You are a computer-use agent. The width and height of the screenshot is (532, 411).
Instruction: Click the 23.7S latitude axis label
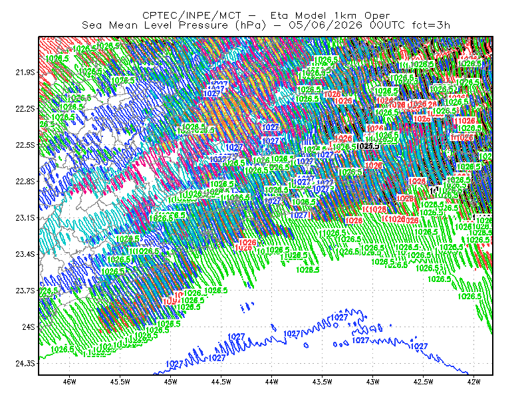click(25, 291)
